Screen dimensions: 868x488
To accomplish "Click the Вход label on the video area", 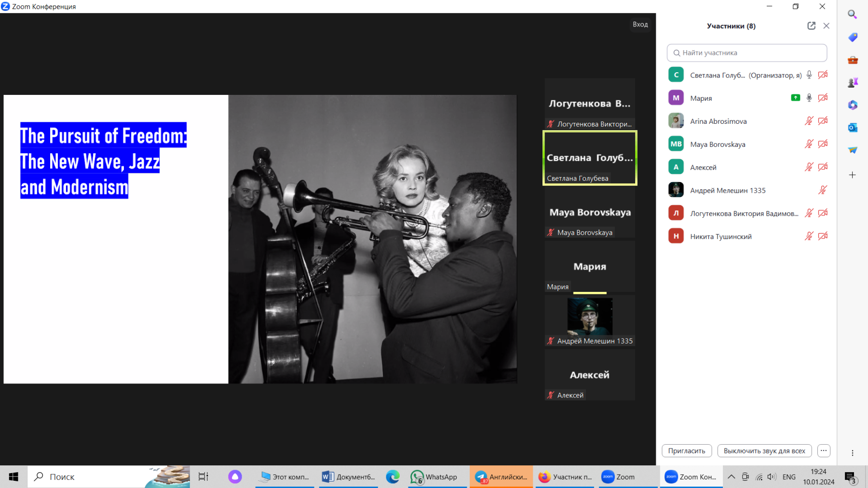I will tap(640, 25).
